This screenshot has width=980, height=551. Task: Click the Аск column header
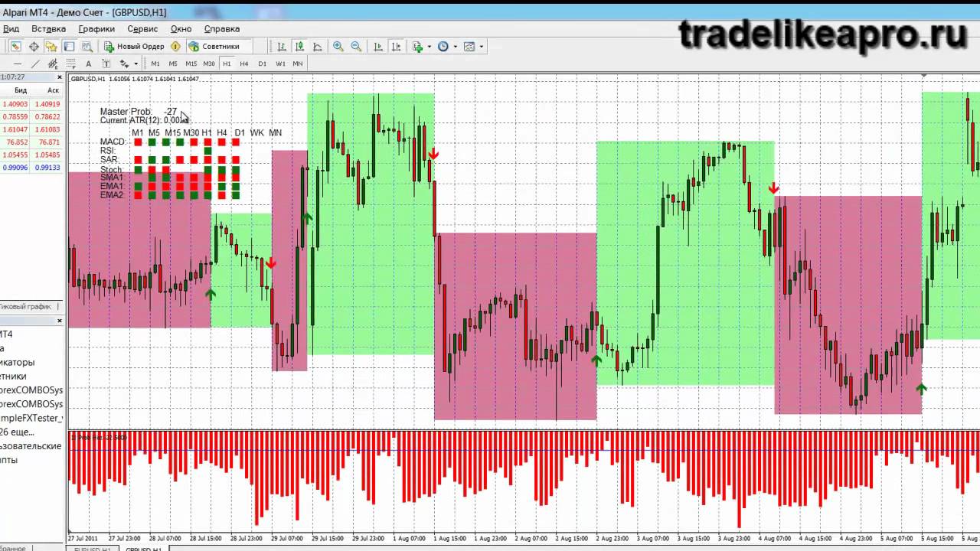tap(53, 90)
